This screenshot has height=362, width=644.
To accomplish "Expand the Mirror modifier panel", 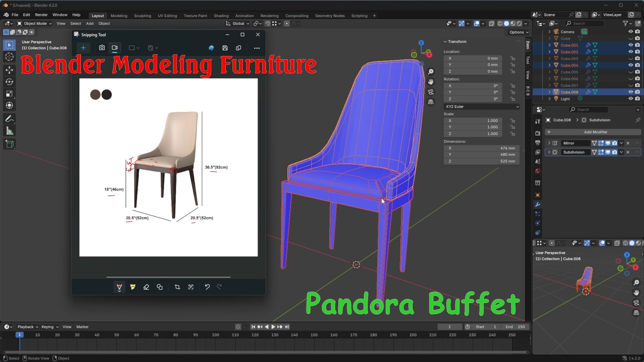I will coord(549,143).
